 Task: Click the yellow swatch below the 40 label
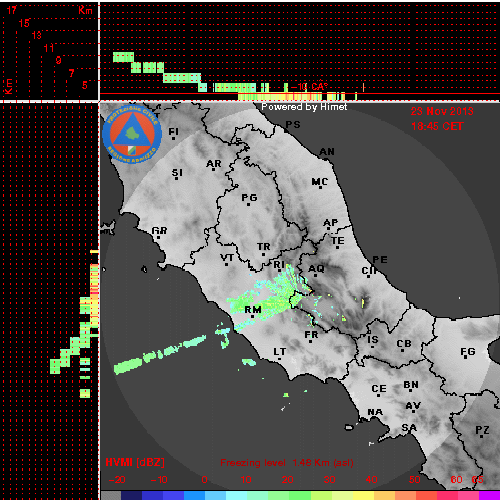pos(363,495)
